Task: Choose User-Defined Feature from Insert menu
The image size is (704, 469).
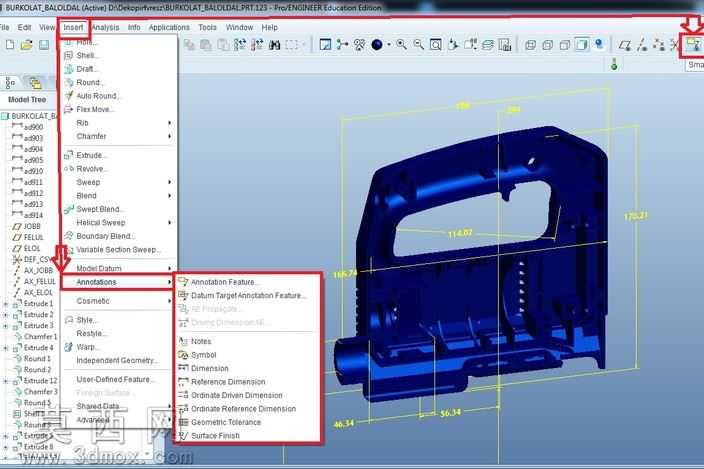Action: [118, 380]
